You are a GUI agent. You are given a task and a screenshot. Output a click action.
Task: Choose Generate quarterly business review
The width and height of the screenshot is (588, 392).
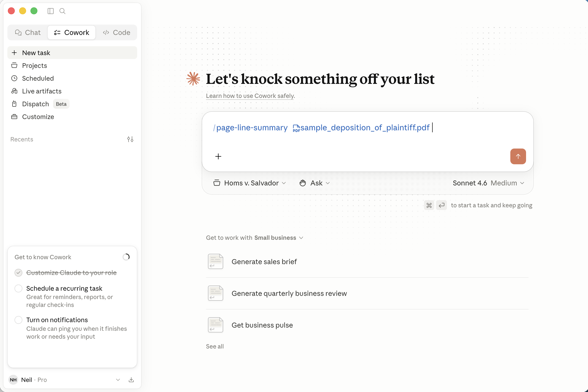click(x=367, y=293)
